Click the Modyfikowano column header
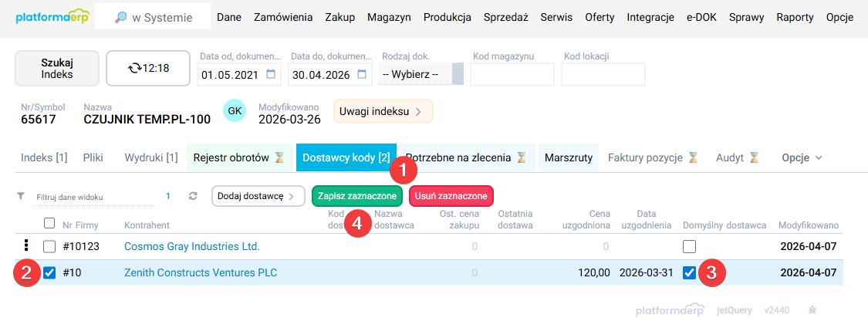868x328 pixels. (809, 225)
